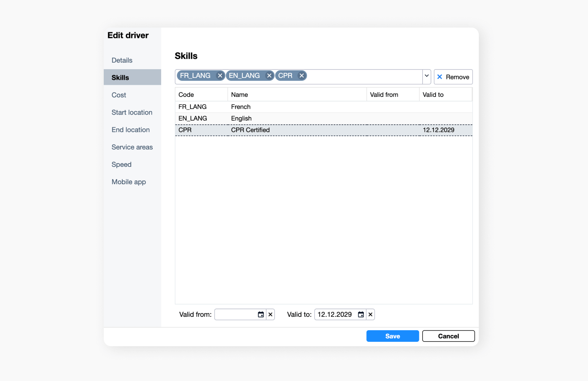Click inside the Valid from date input
588x381 pixels.
tap(236, 314)
